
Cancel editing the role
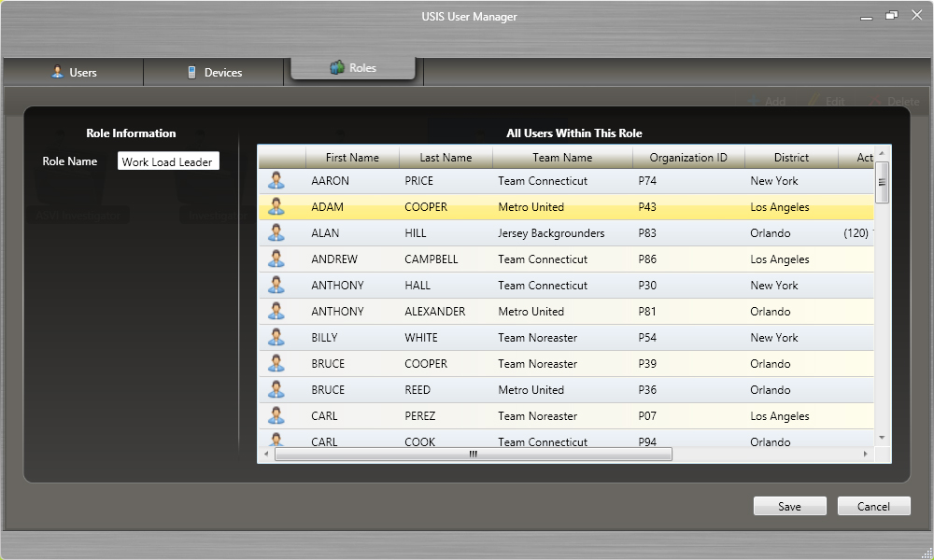pyautogui.click(x=873, y=506)
